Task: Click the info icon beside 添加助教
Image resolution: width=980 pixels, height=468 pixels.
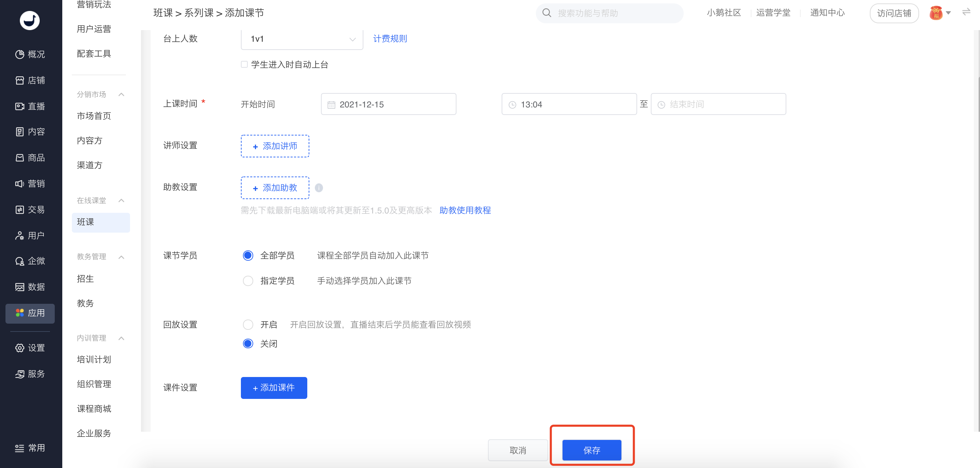Action: point(319,188)
